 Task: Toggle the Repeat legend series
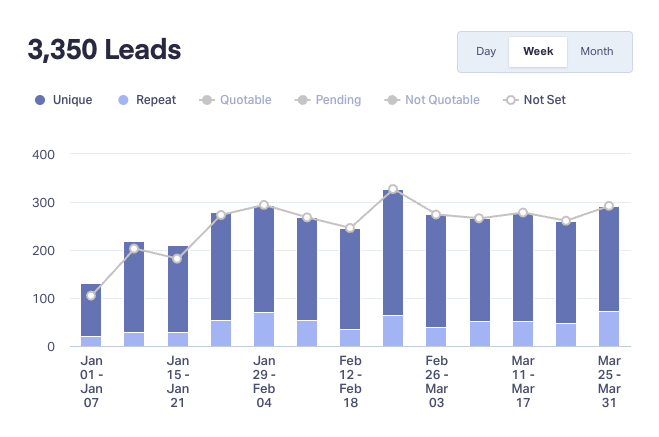[x=147, y=100]
